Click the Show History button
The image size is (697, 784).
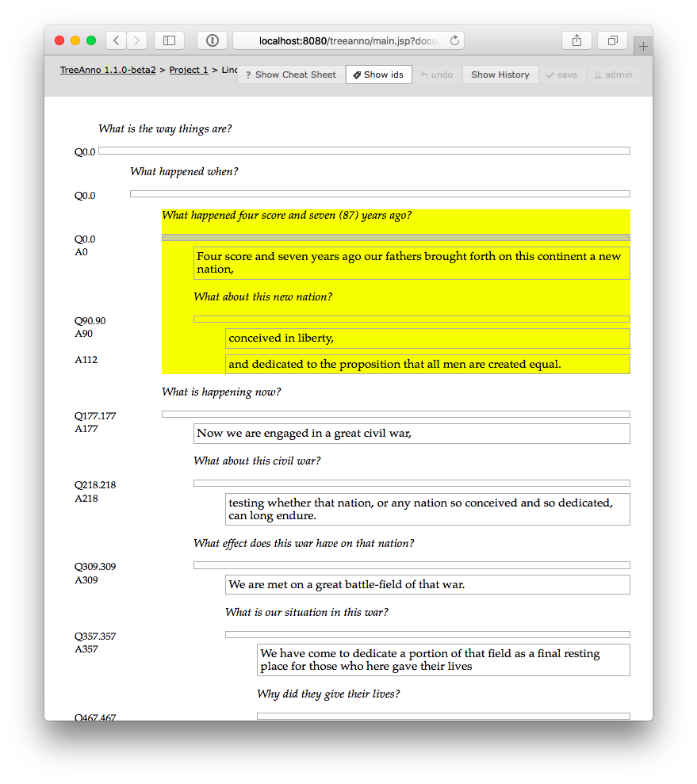[x=500, y=75]
